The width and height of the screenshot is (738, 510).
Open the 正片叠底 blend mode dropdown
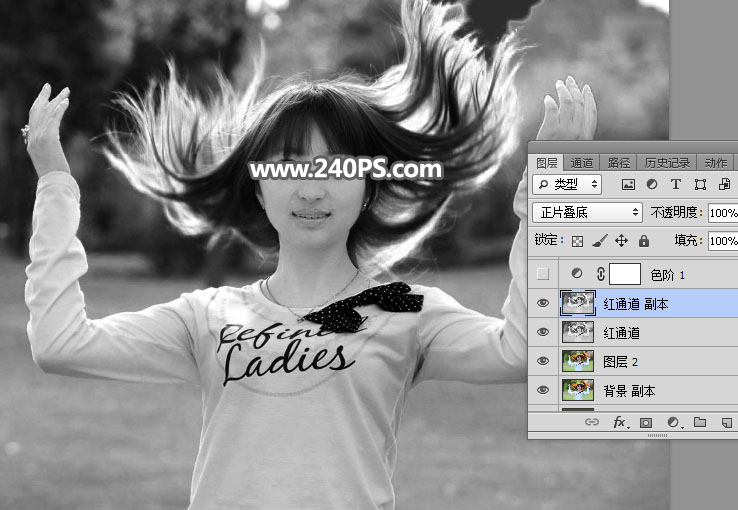coord(587,213)
